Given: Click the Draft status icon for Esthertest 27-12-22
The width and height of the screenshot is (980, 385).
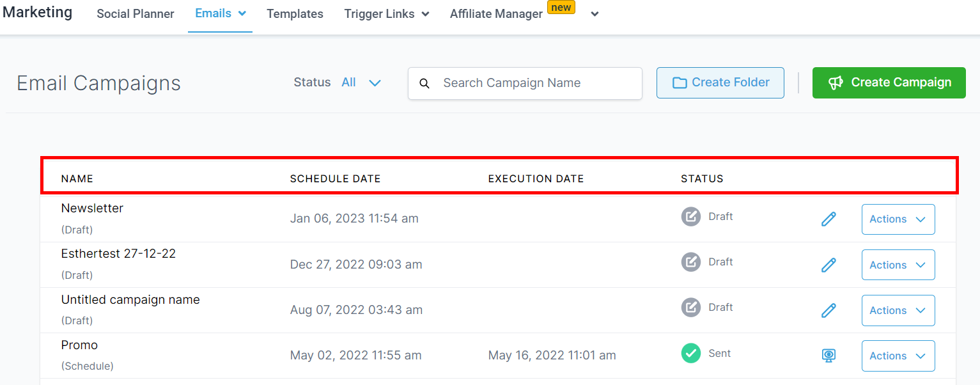Looking at the screenshot, I should (691, 262).
